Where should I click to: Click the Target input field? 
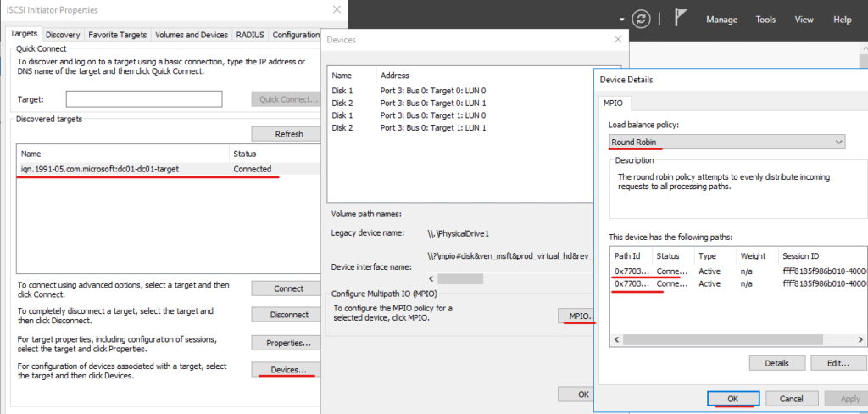pyautogui.click(x=144, y=99)
